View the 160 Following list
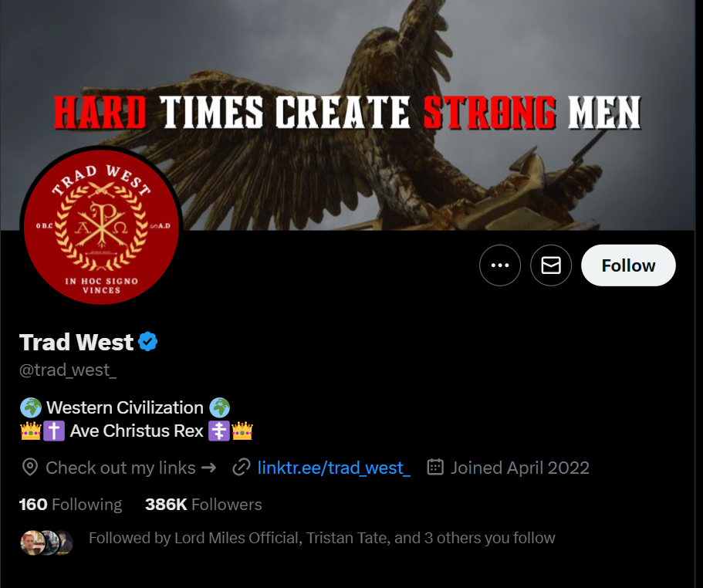 tap(70, 504)
